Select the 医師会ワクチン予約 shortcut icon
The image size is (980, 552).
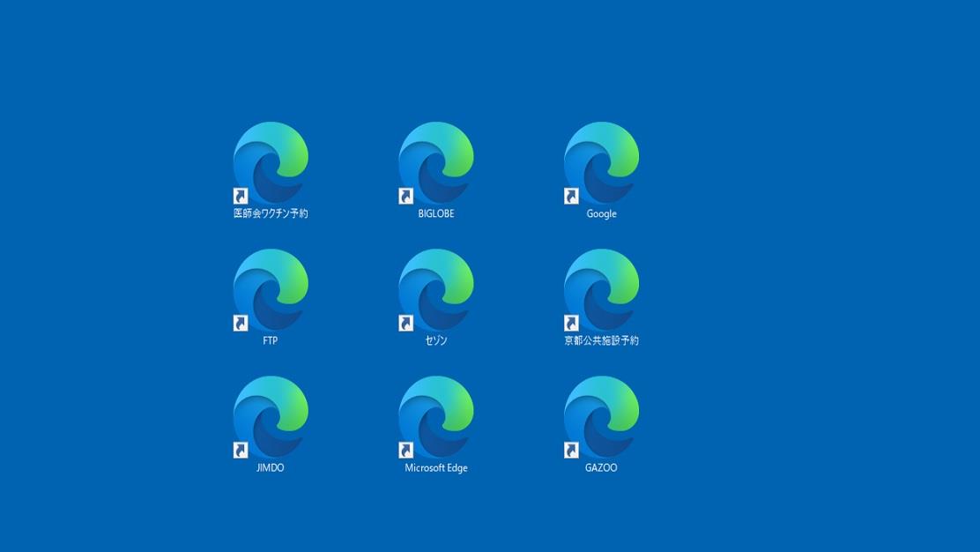coord(271,162)
